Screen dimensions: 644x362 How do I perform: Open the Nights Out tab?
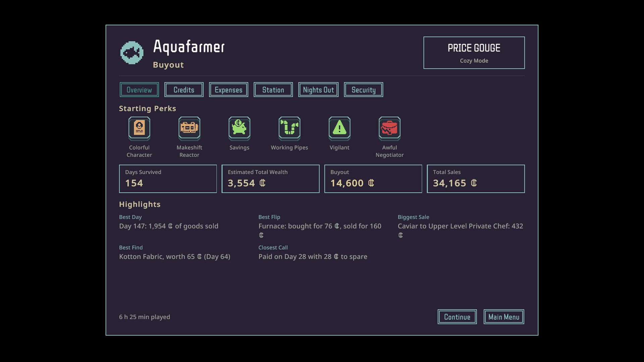tap(318, 90)
